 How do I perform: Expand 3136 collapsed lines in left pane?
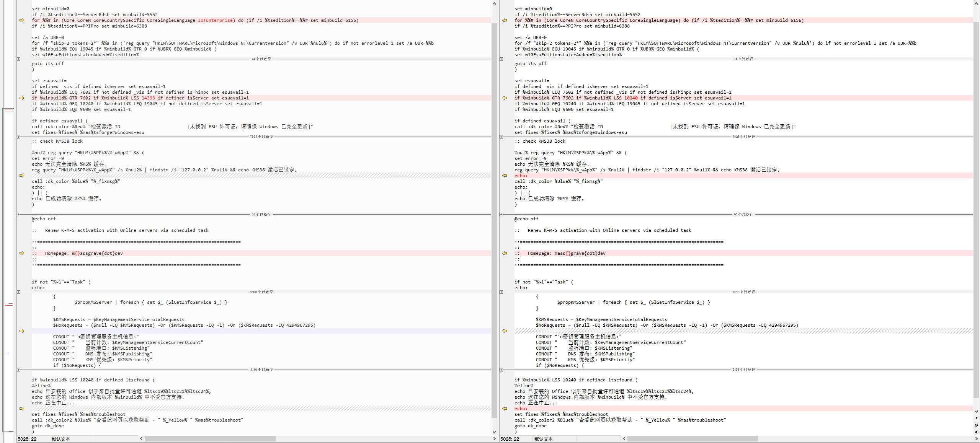coord(18,370)
